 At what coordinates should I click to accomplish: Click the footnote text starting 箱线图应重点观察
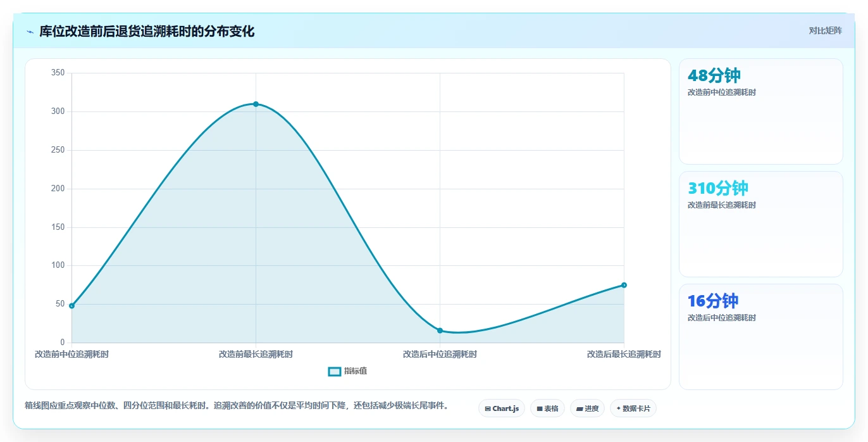pyautogui.click(x=237, y=405)
